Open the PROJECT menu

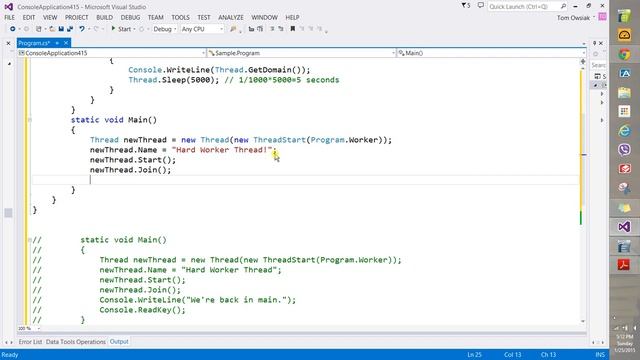tap(76, 17)
